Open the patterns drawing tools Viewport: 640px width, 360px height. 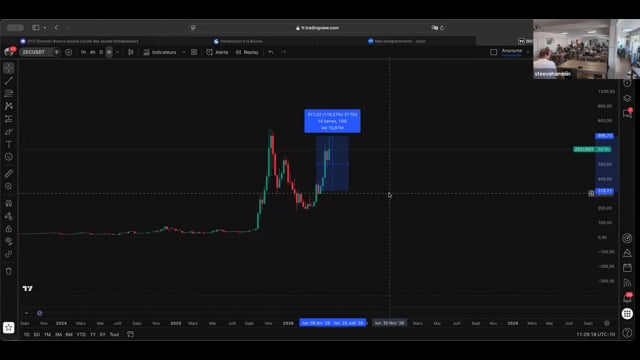tap(9, 106)
